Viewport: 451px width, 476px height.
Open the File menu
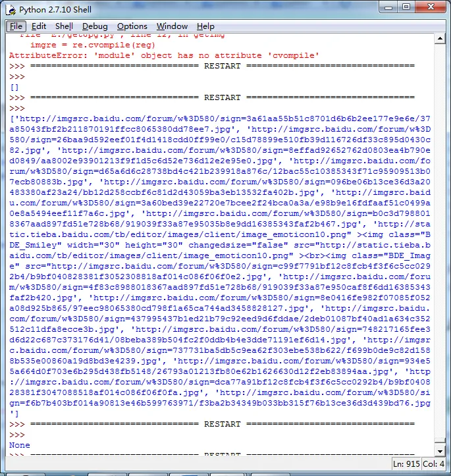point(16,26)
